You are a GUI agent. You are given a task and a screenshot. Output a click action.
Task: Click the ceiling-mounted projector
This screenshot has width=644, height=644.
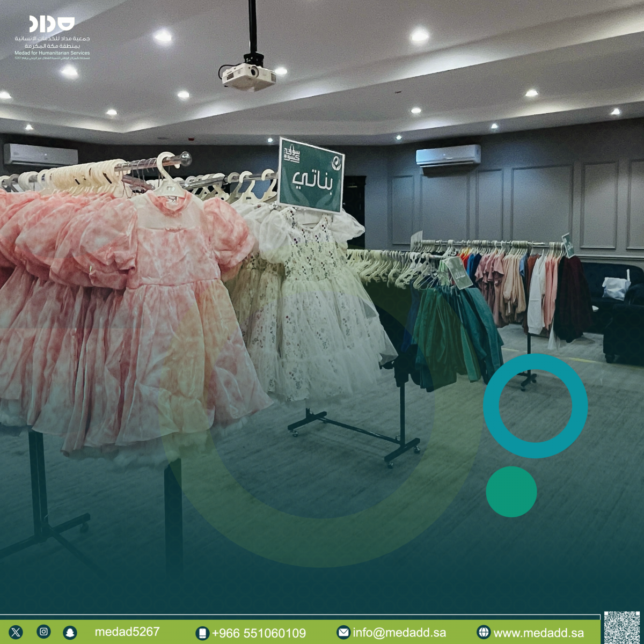coord(248,75)
